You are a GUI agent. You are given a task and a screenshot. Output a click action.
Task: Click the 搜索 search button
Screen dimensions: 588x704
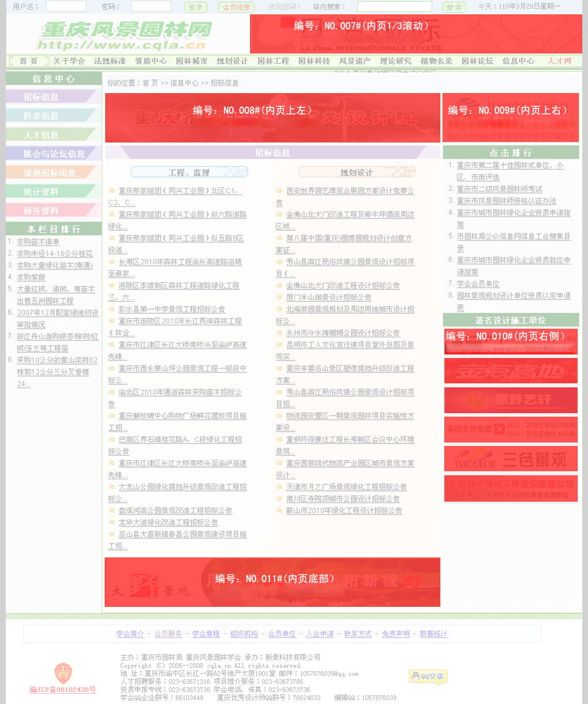[x=454, y=7]
